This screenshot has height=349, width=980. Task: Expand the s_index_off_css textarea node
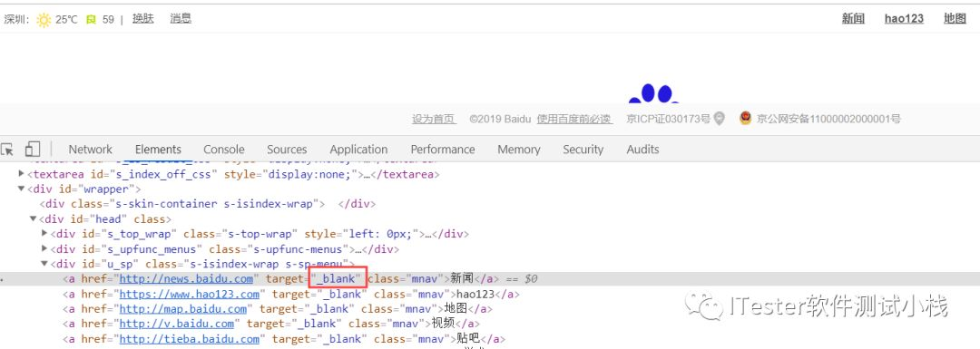22,174
